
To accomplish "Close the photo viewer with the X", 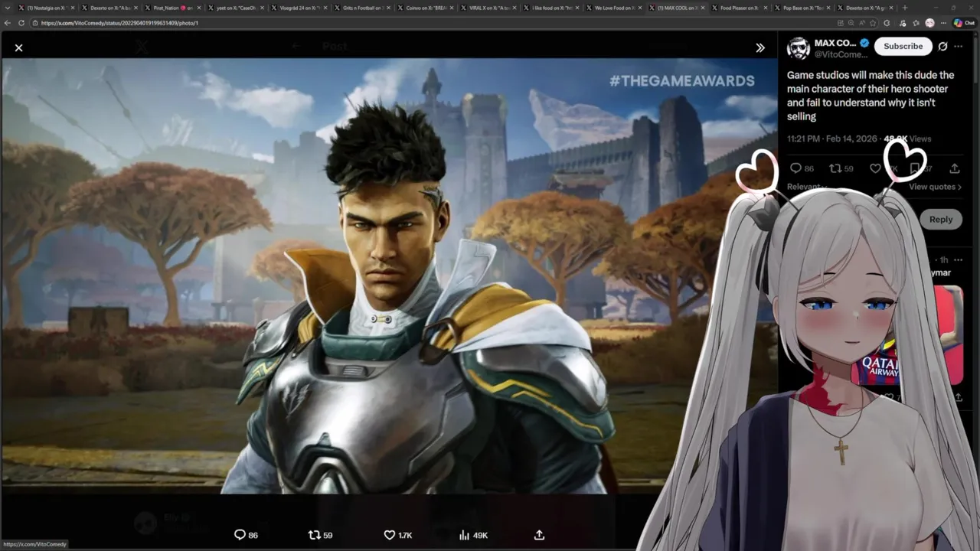I will point(18,47).
